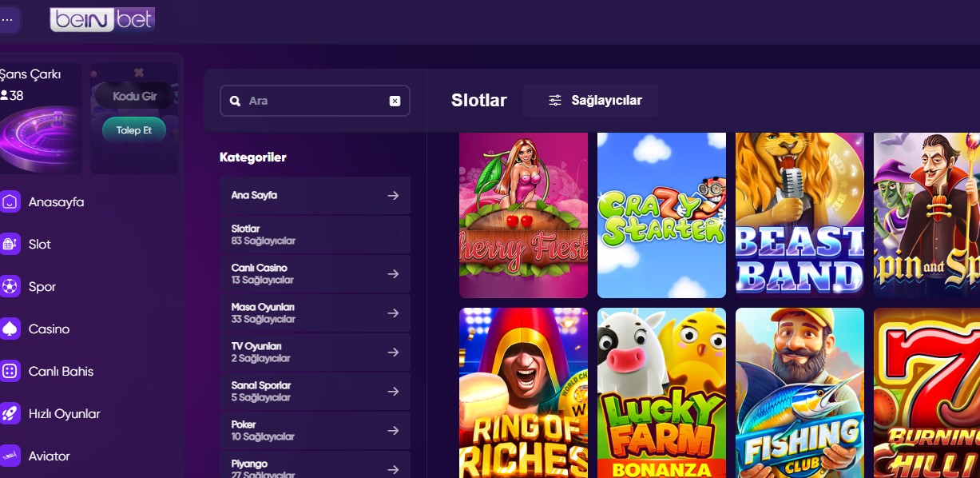The height and width of the screenshot is (478, 980).
Task: Click the Casino sidebar icon
Action: 10,329
